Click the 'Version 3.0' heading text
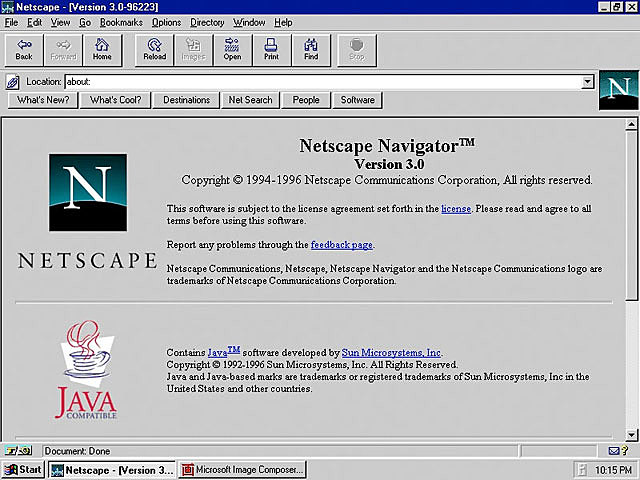 [x=389, y=164]
